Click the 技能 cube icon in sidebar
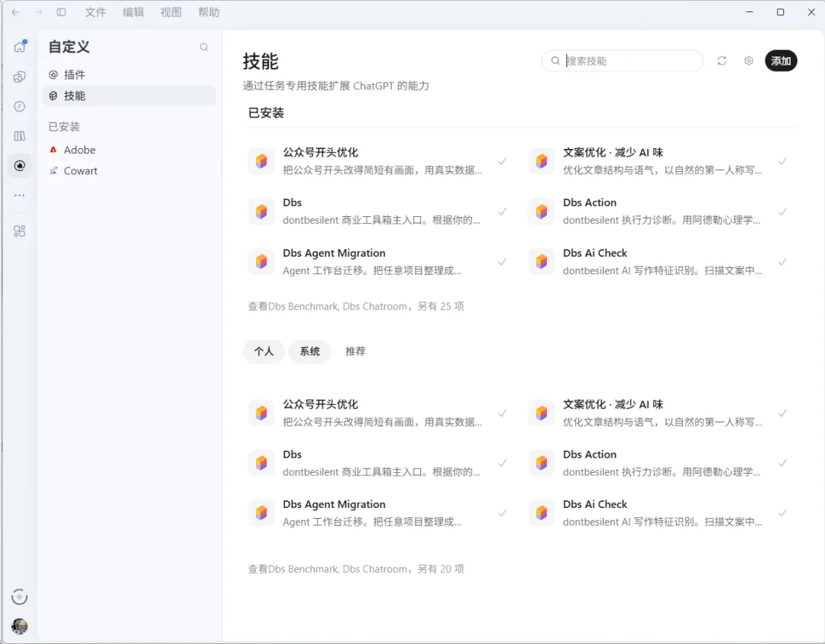Image resolution: width=825 pixels, height=644 pixels. tap(53, 95)
